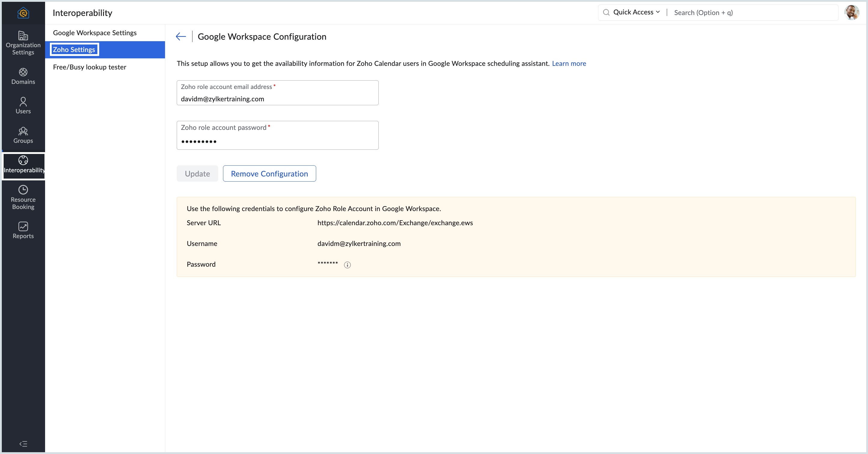Click the back arrow beside Google Workspace Configuration
Image resolution: width=868 pixels, height=454 pixels.
coord(181,36)
